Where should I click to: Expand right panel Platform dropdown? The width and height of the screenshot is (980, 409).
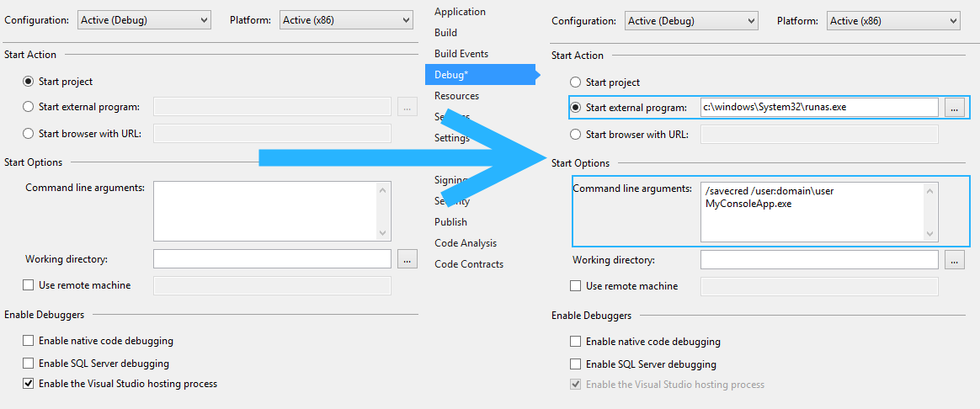tap(893, 21)
